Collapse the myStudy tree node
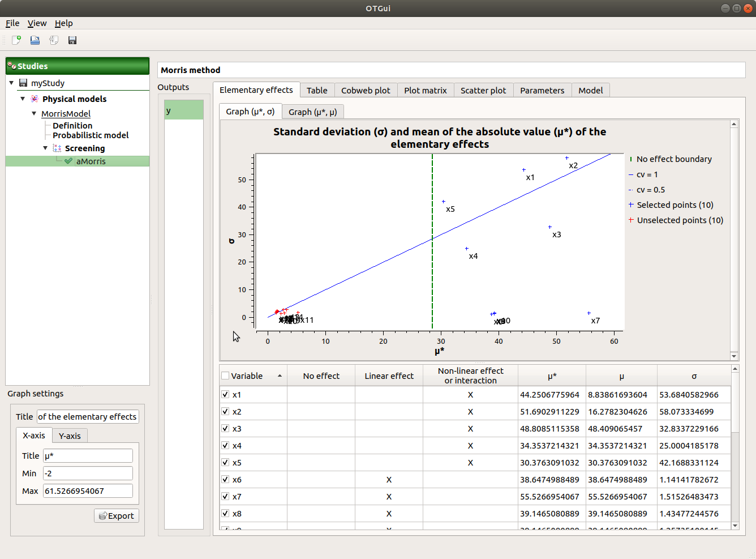This screenshot has width=756, height=559. (x=11, y=83)
